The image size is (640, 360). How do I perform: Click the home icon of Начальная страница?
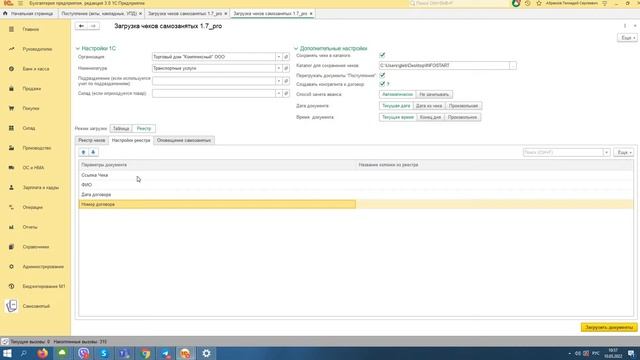tap(5, 13)
